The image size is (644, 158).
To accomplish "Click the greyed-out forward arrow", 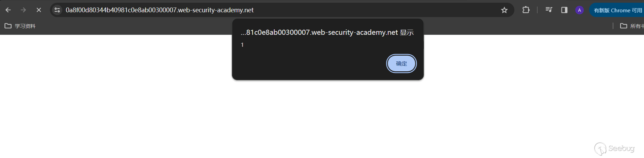I will click(x=23, y=10).
